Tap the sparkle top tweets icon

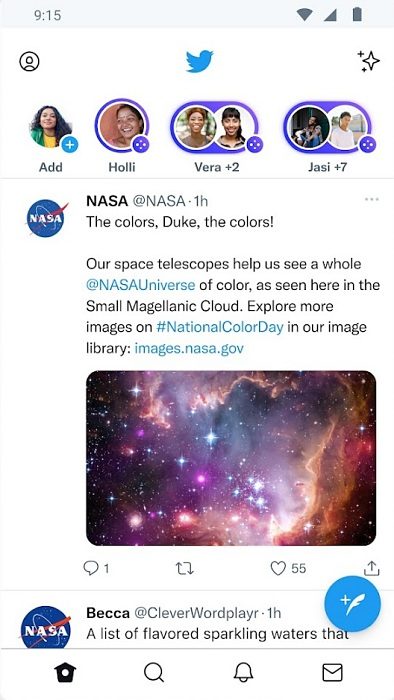pos(369,61)
